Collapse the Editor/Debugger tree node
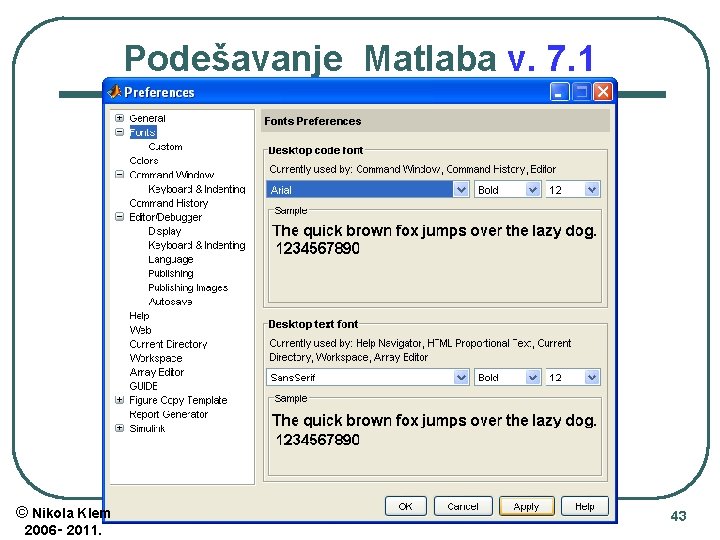 119,217
